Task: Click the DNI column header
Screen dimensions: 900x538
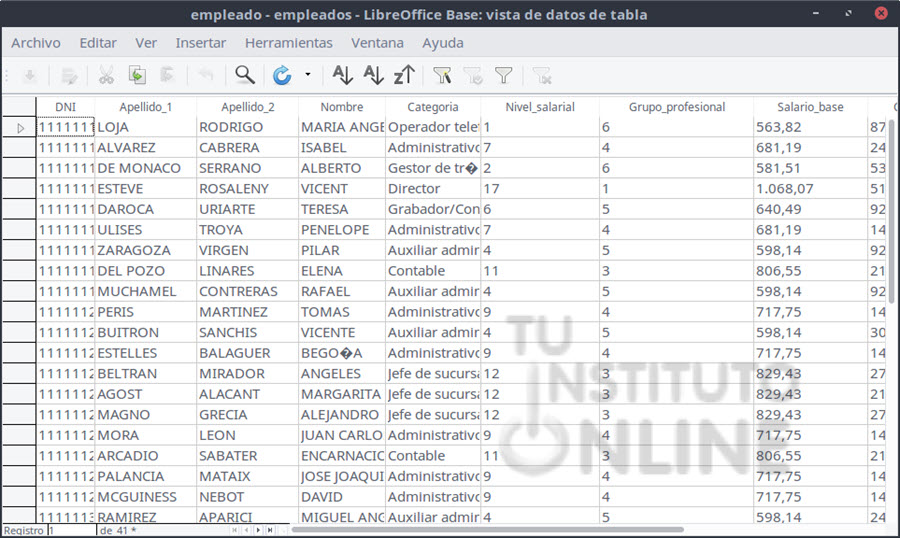Action: pyautogui.click(x=65, y=107)
